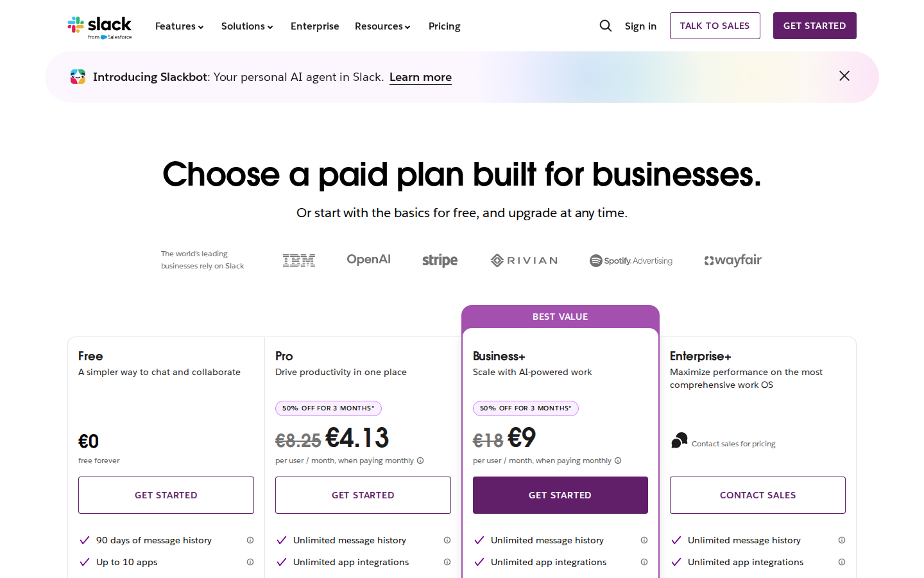Click the OpenAI company logo
This screenshot has width=924, height=578.
coord(368,259)
